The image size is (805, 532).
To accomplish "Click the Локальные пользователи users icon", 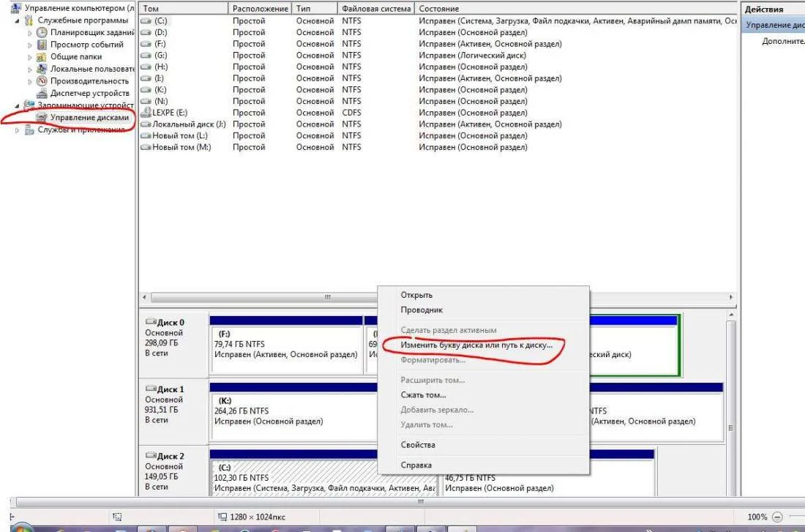I will [x=42, y=69].
